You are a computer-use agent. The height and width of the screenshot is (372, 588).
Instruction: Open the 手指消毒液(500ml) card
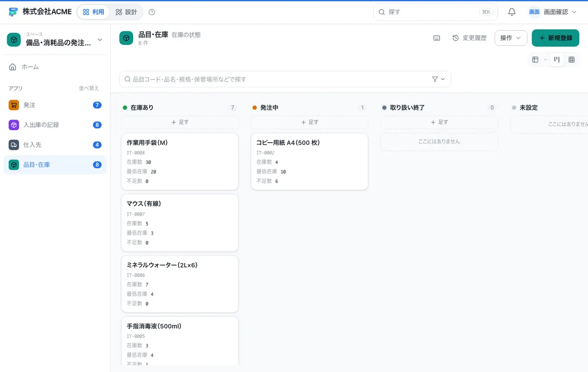click(x=180, y=341)
